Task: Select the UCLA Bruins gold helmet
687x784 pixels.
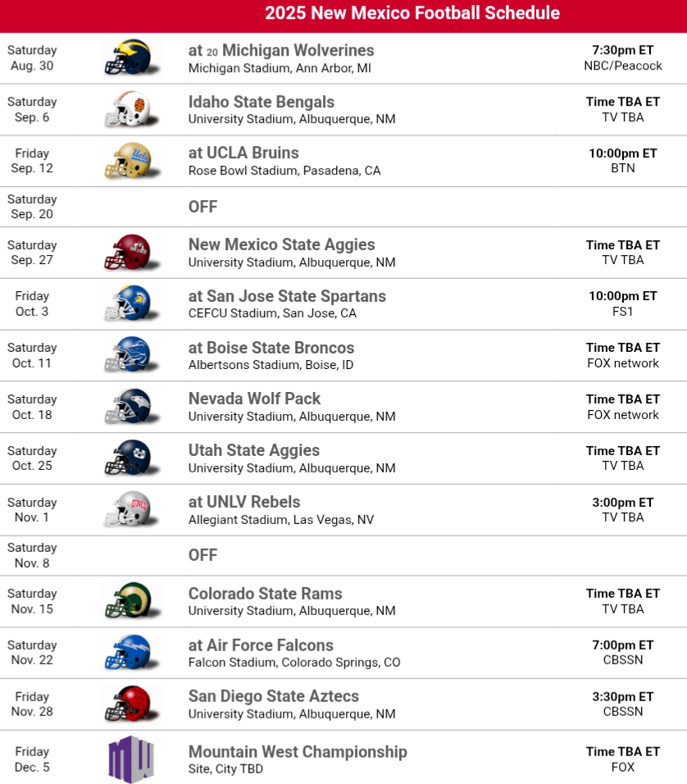Action: point(127,161)
